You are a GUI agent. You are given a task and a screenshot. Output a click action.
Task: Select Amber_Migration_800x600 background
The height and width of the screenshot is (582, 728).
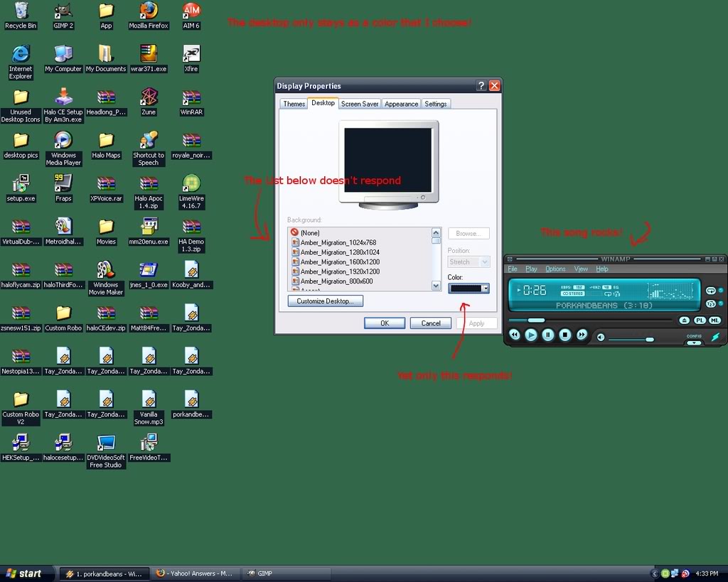[x=360, y=281]
